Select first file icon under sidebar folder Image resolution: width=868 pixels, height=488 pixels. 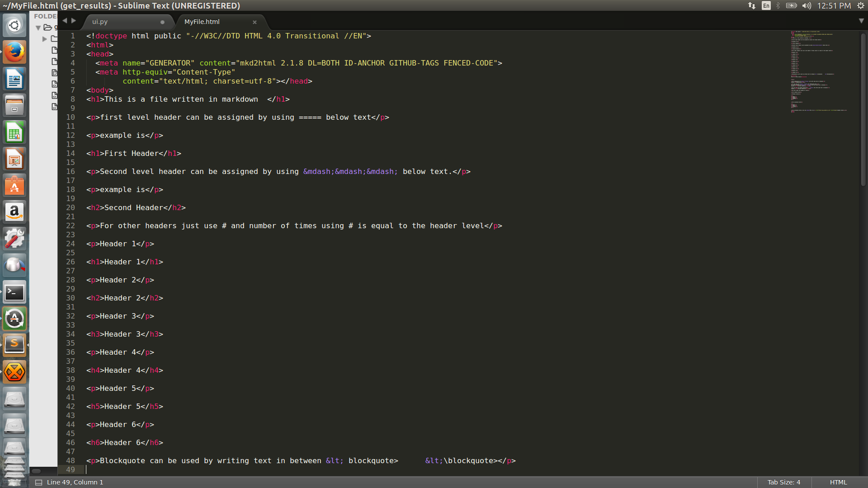[x=55, y=50]
